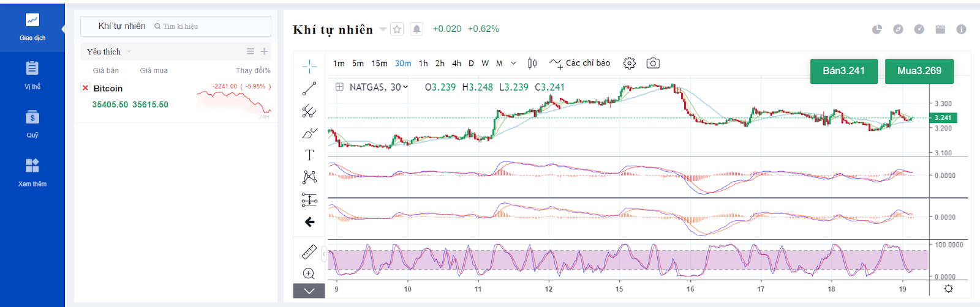
Task: Click the Mua 3.269 buy button
Action: click(919, 71)
